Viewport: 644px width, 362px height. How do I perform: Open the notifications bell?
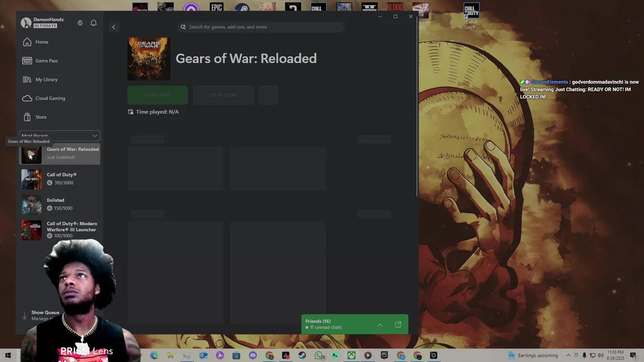[x=94, y=23]
